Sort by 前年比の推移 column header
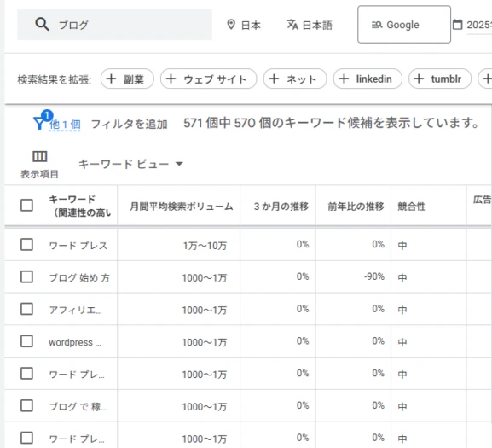Image resolution: width=492 pixels, height=448 pixels. 356,207
